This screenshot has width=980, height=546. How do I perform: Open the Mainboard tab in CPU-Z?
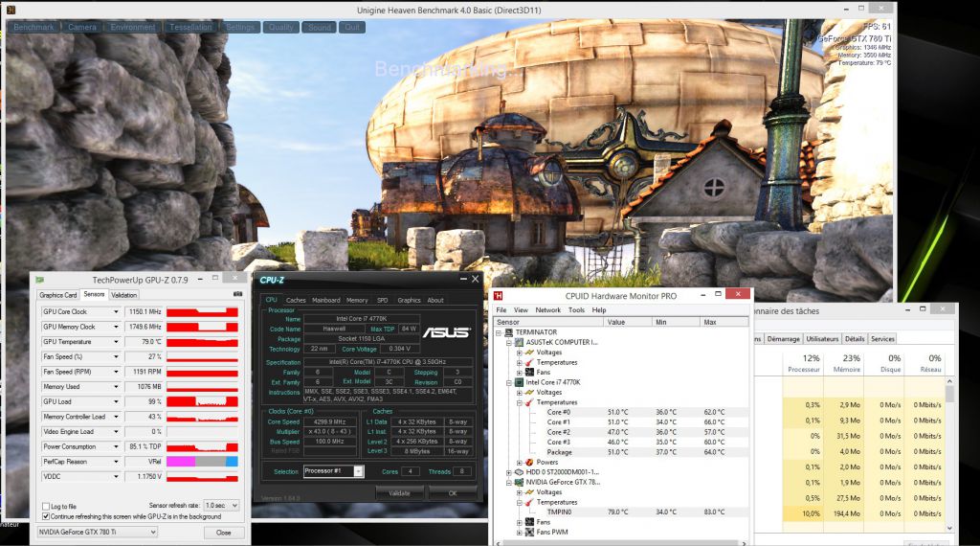325,300
